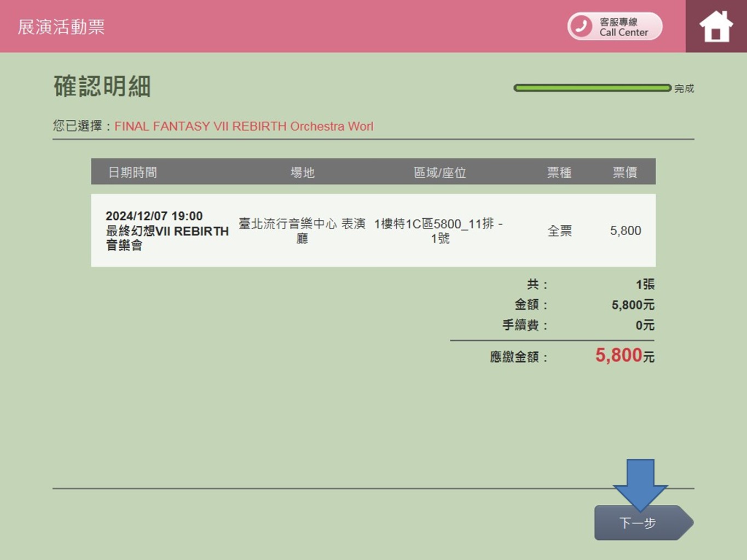Image resolution: width=747 pixels, height=560 pixels.
Task: Click the 場地 column header
Action: pos(302,172)
